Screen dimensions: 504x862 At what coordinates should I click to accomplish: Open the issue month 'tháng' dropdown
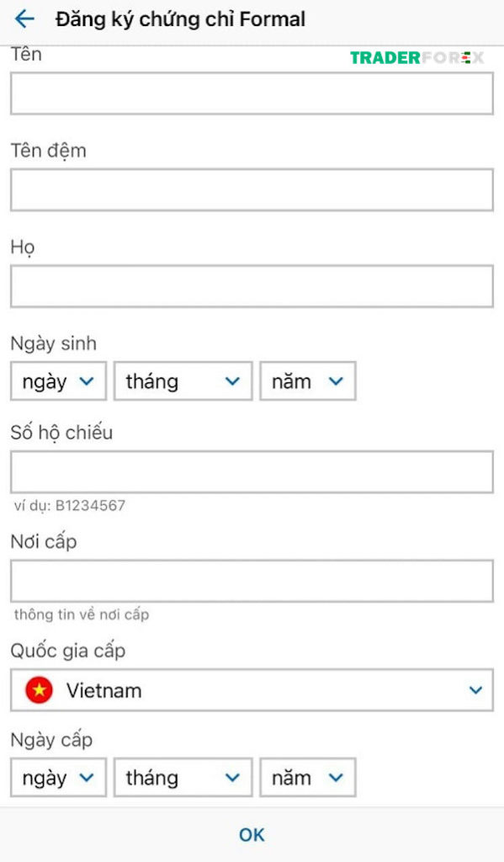point(182,777)
